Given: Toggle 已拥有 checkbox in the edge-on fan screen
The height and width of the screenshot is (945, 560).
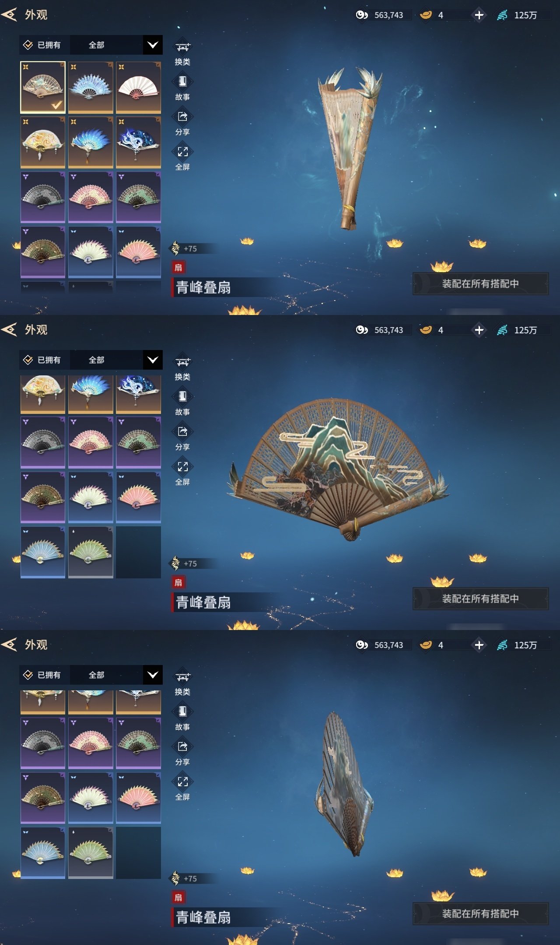Looking at the screenshot, I should point(28,675).
